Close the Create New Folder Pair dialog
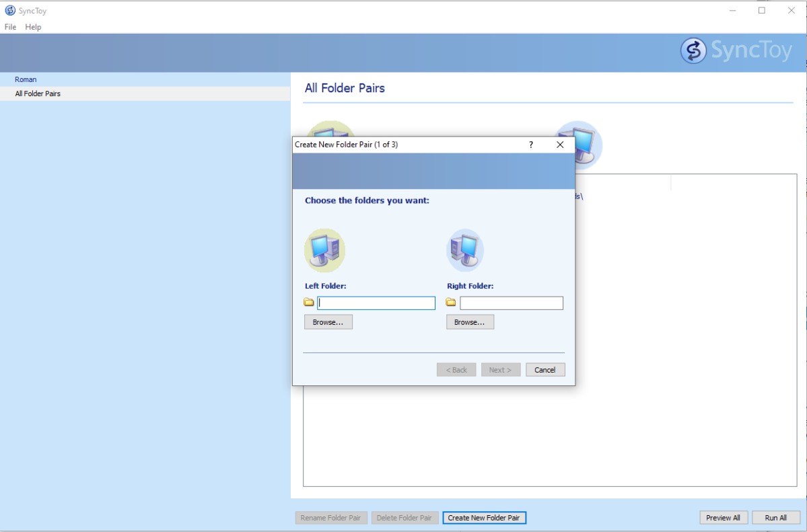807x532 pixels. pyautogui.click(x=560, y=145)
